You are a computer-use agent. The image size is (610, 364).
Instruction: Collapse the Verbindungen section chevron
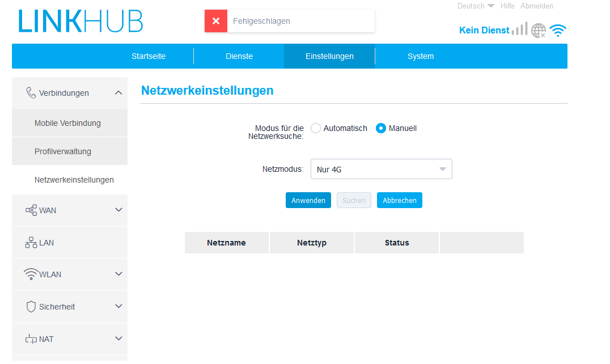coord(118,92)
